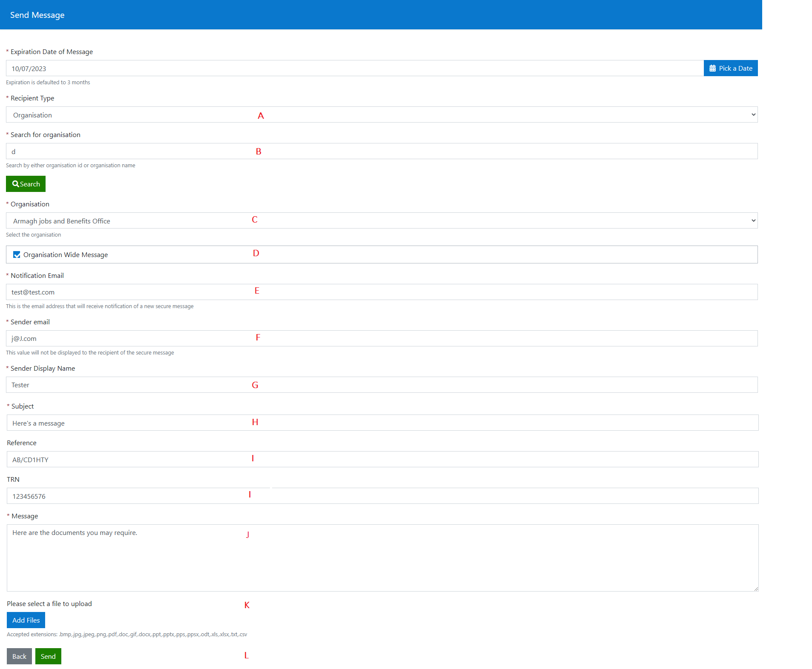812x669 pixels.
Task: Click Add Files to upload a document
Action: coord(26,620)
